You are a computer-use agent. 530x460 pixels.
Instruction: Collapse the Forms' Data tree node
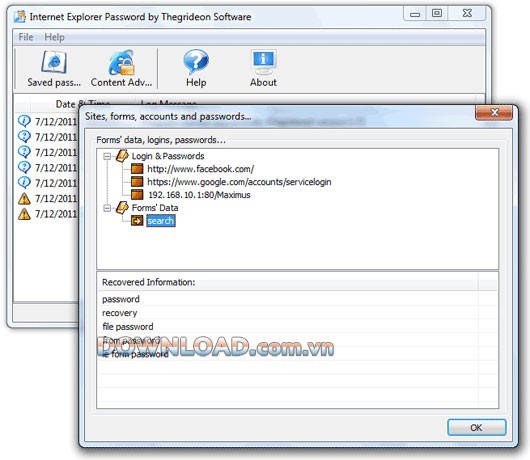pos(107,208)
